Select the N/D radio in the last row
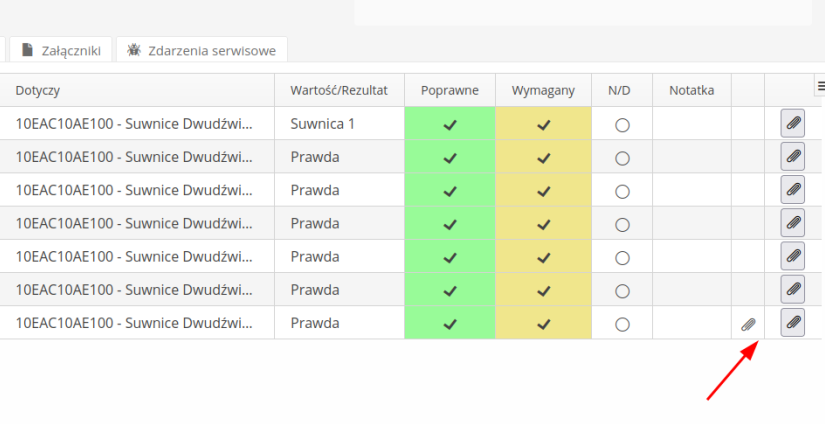 coord(622,324)
